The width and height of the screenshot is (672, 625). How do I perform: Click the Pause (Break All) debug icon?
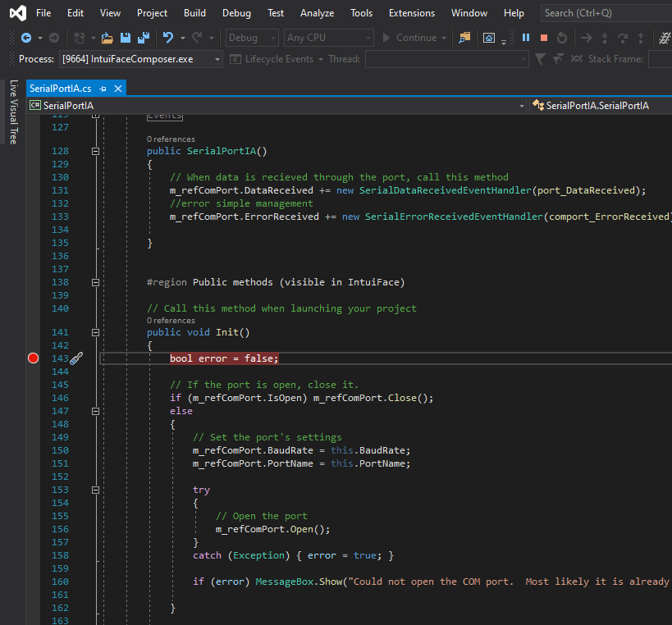[x=526, y=38]
